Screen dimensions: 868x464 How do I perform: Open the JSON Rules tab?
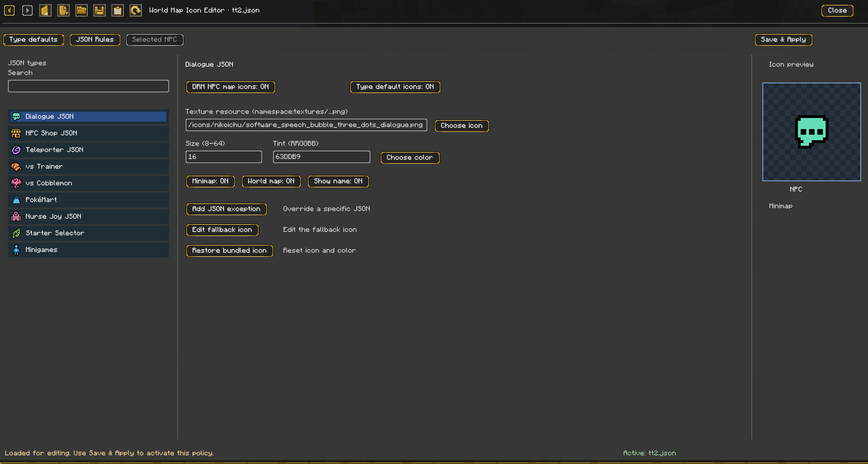tap(95, 40)
